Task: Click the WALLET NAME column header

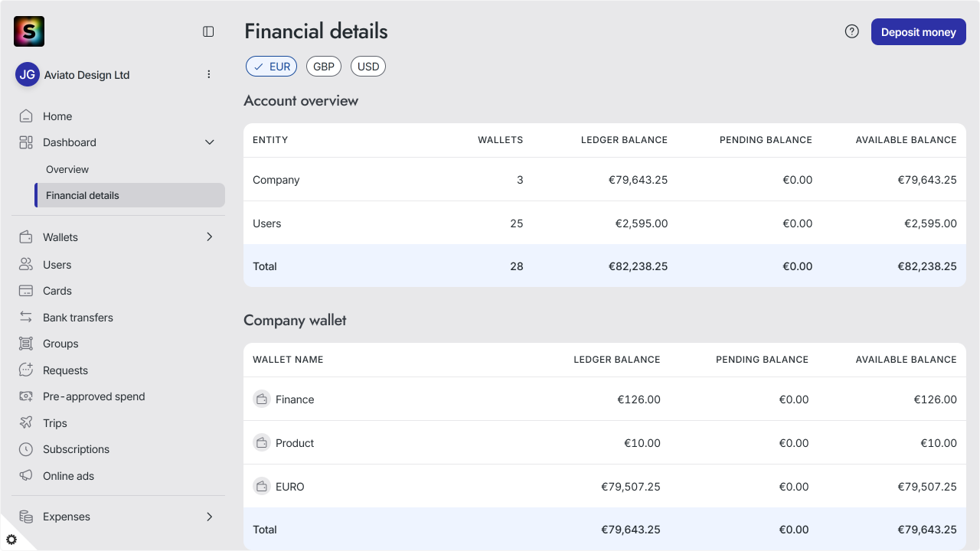Action: tap(288, 360)
